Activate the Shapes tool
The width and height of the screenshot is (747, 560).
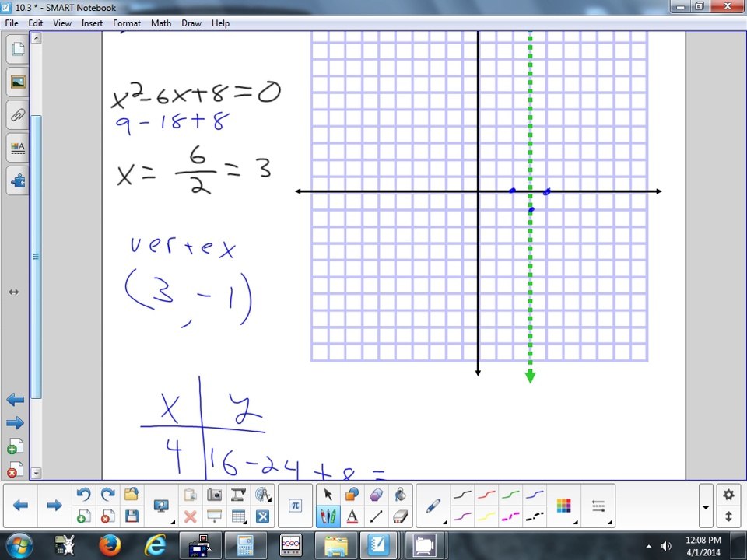[352, 495]
